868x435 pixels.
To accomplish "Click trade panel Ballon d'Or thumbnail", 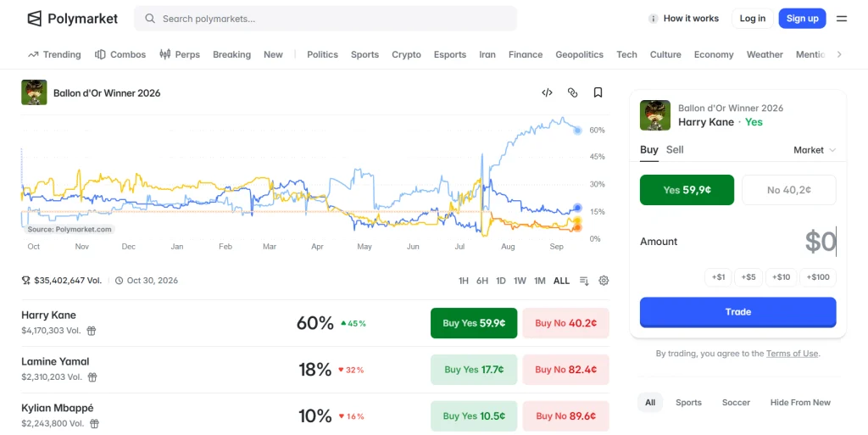I will tap(655, 115).
